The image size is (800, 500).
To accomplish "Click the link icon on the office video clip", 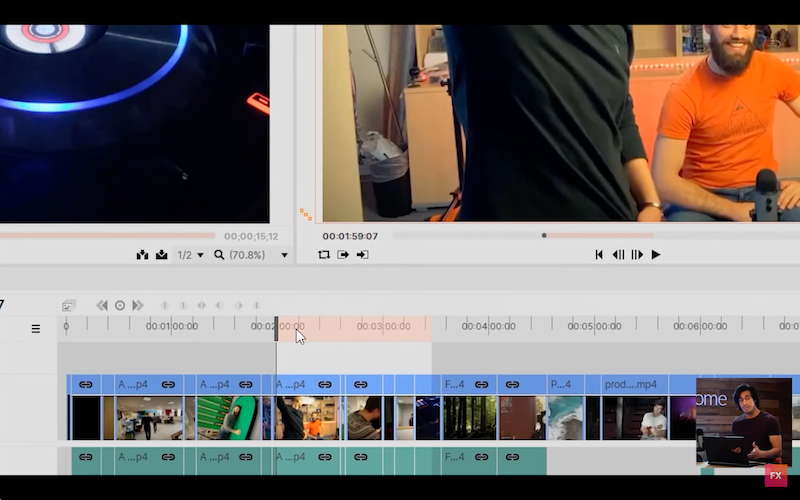I will pyautogui.click(x=168, y=384).
